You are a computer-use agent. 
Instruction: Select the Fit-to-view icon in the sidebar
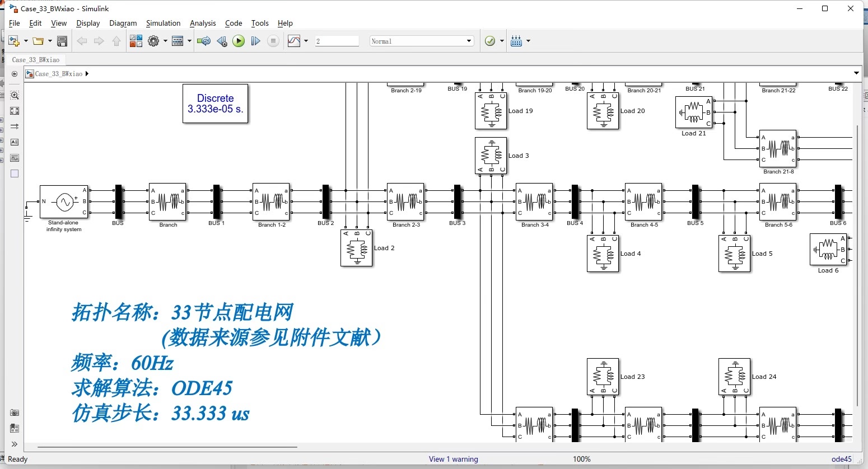coord(14,111)
